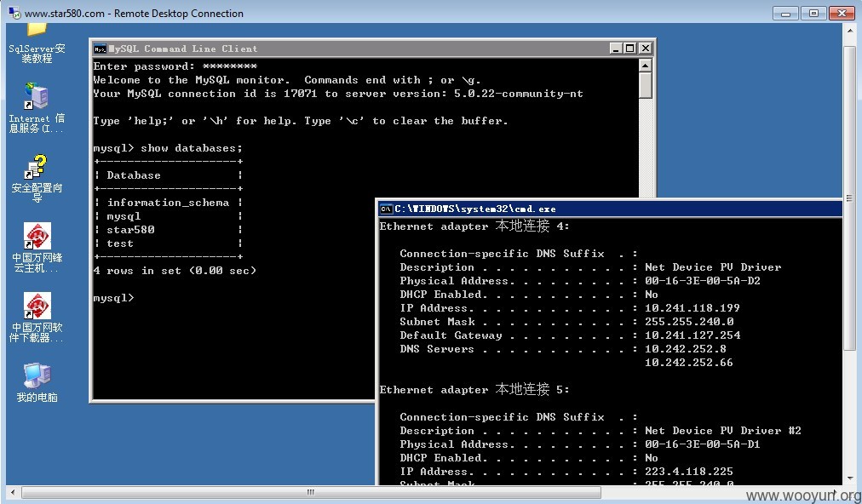Minimize the MySQL Command Line Client window
The height and width of the screenshot is (504, 862).
pos(617,49)
